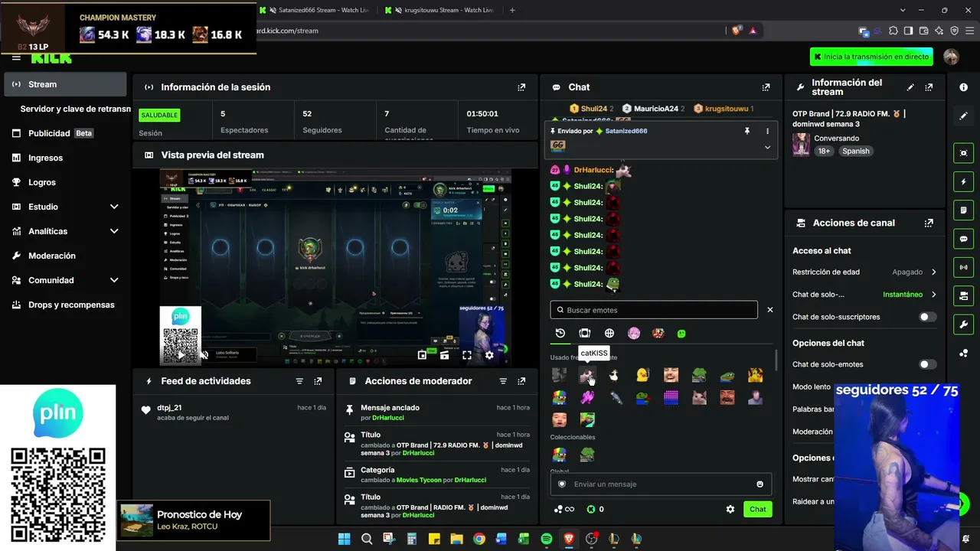Image resolution: width=980 pixels, height=551 pixels.
Task: Pick the catKISS emote
Action: click(587, 375)
